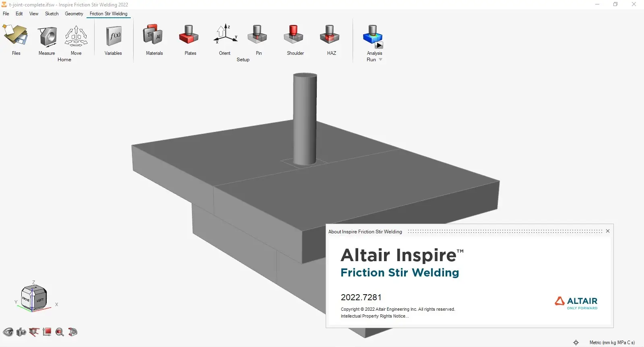This screenshot has height=347, width=644.
Task: Open the View menu
Action: tap(34, 14)
